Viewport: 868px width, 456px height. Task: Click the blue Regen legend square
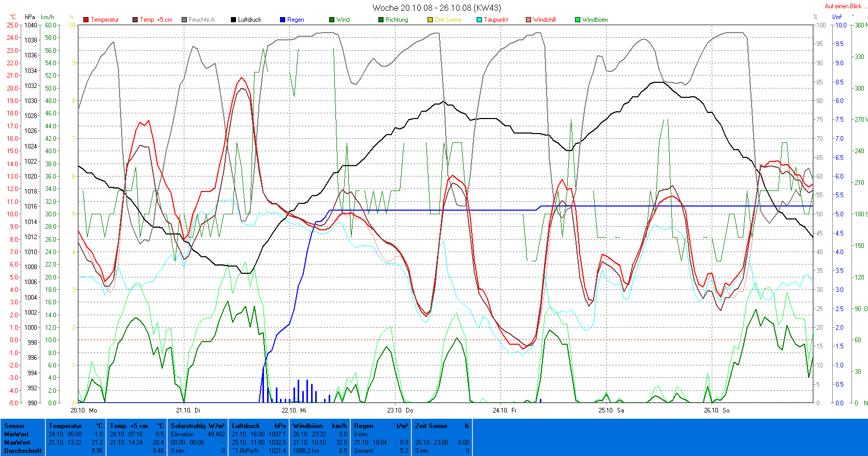coord(283,20)
